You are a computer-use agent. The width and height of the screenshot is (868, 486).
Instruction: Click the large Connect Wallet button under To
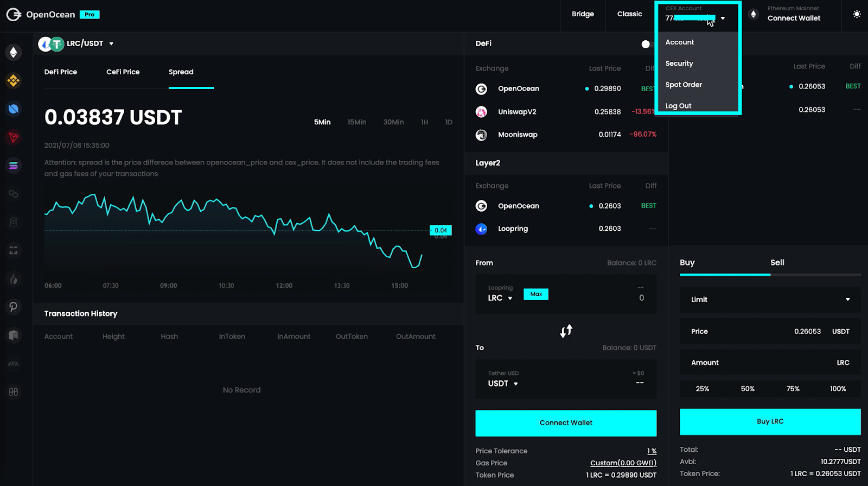pyautogui.click(x=566, y=423)
